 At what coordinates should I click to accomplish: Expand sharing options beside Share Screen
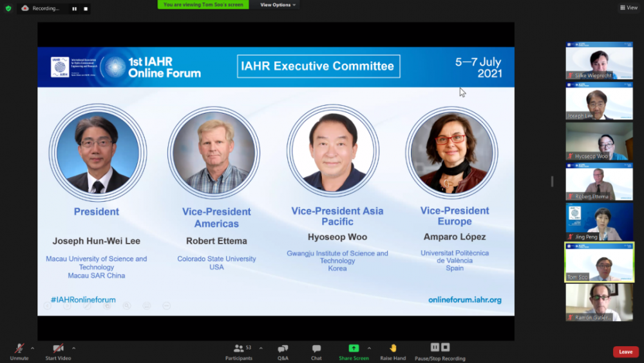pyautogui.click(x=369, y=349)
